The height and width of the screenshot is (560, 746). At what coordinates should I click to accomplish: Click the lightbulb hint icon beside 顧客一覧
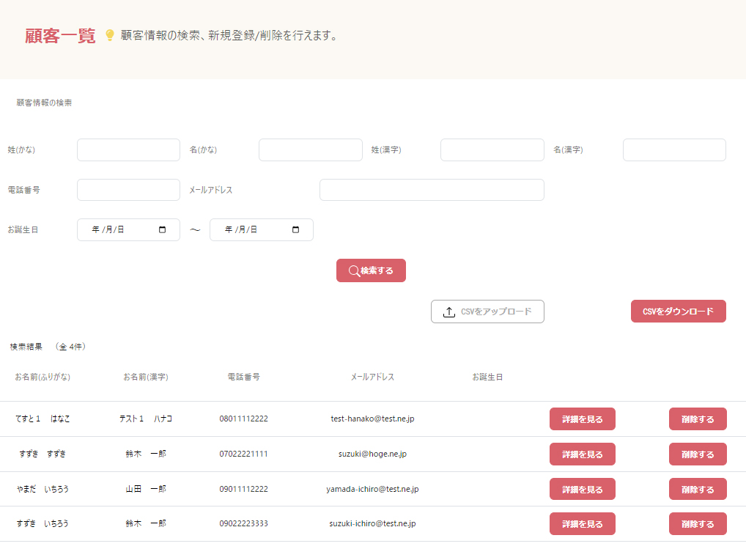coord(110,35)
